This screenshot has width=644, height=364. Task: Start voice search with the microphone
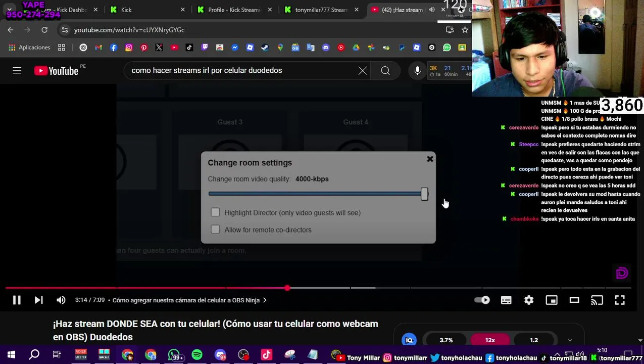coord(418,71)
